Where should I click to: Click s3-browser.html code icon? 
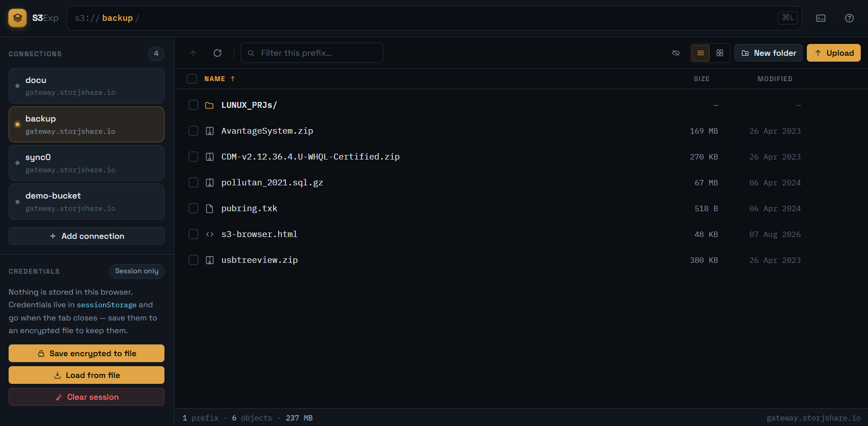(210, 234)
